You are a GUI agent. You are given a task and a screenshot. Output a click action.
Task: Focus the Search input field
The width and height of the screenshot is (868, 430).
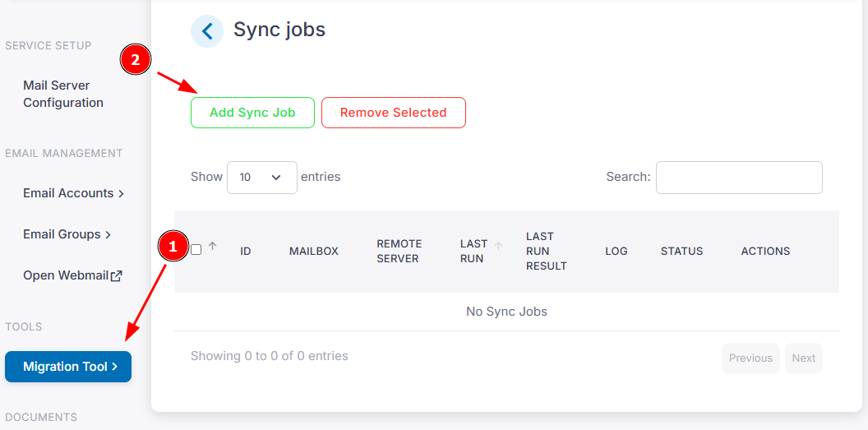click(739, 178)
